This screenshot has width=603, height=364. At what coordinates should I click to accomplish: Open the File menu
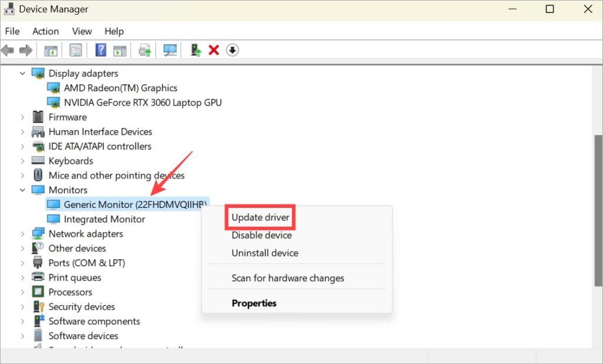[12, 31]
